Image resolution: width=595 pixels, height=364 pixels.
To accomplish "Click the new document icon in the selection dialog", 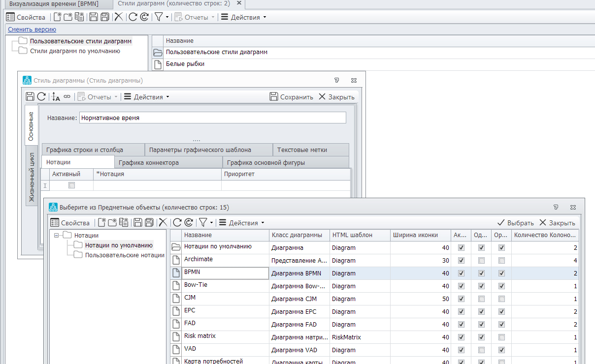I will pyautogui.click(x=102, y=223).
